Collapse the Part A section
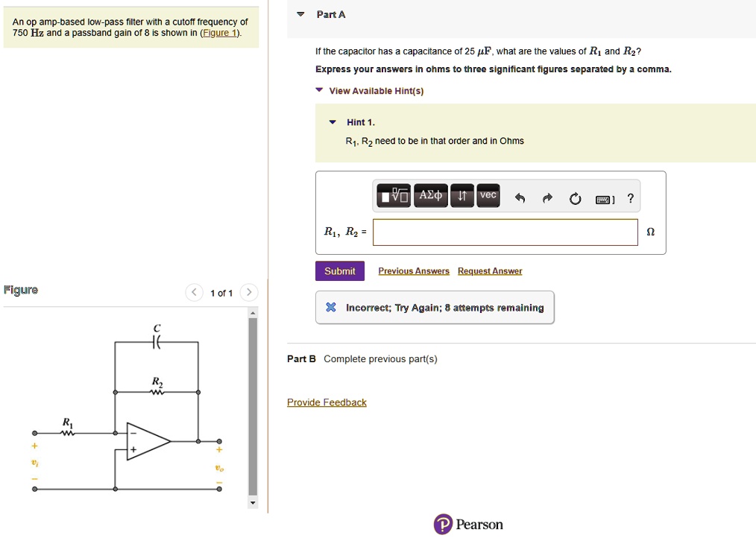Viewport: 756px width, 538px height. click(300, 14)
